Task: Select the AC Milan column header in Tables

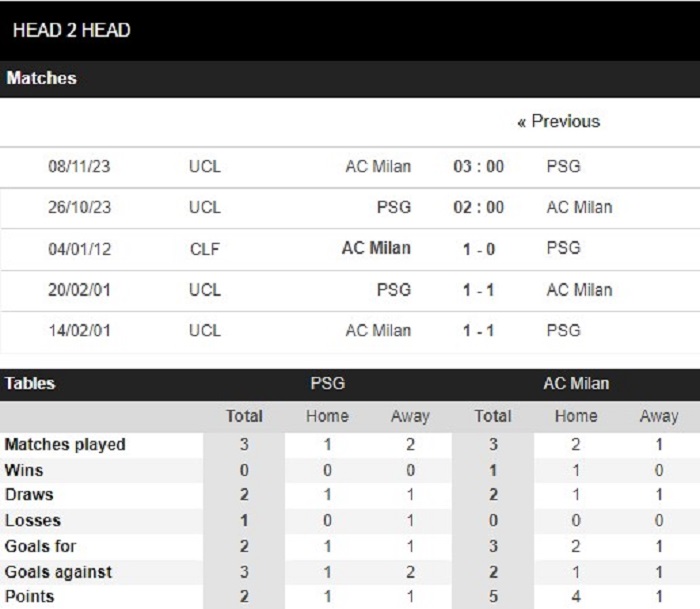Action: tap(576, 384)
